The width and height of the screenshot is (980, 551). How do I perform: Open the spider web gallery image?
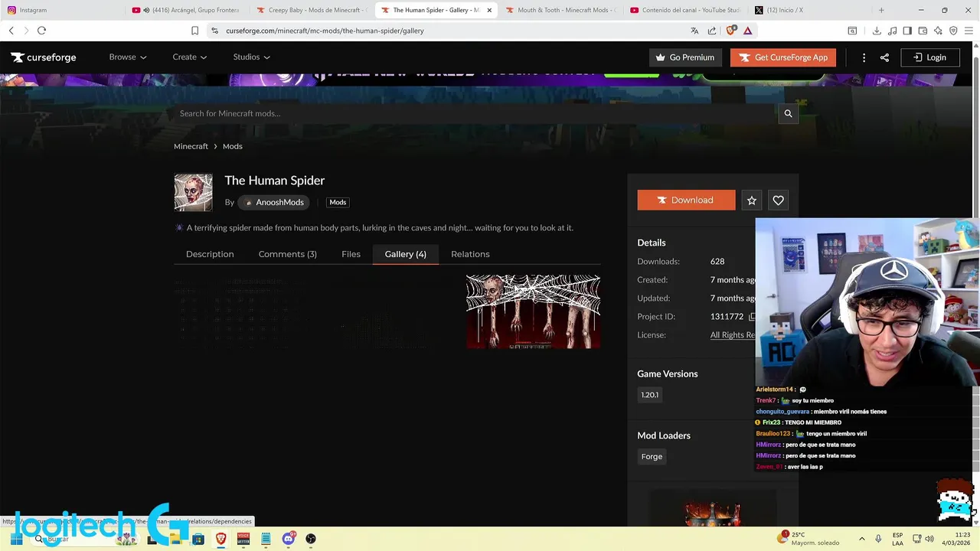(x=533, y=311)
